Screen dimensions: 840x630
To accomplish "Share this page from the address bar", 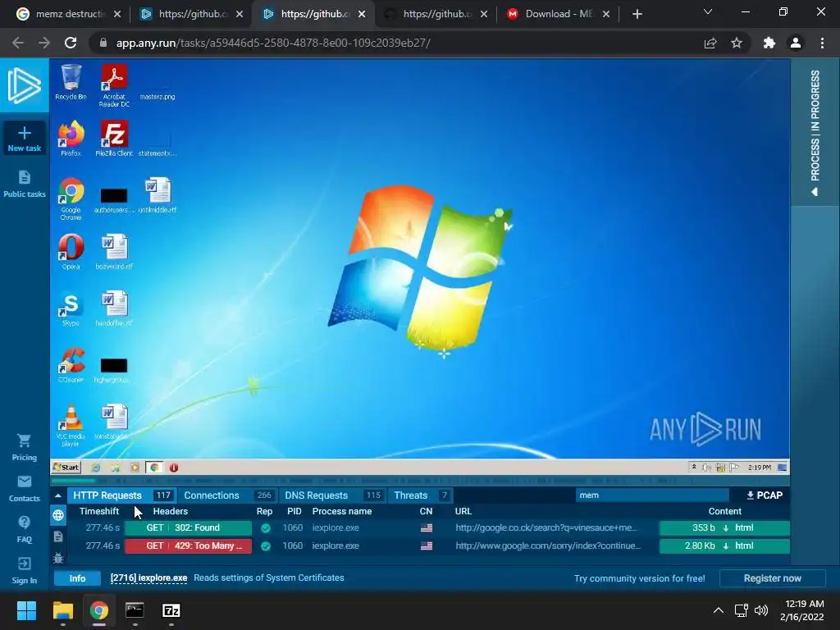I will pyautogui.click(x=710, y=43).
